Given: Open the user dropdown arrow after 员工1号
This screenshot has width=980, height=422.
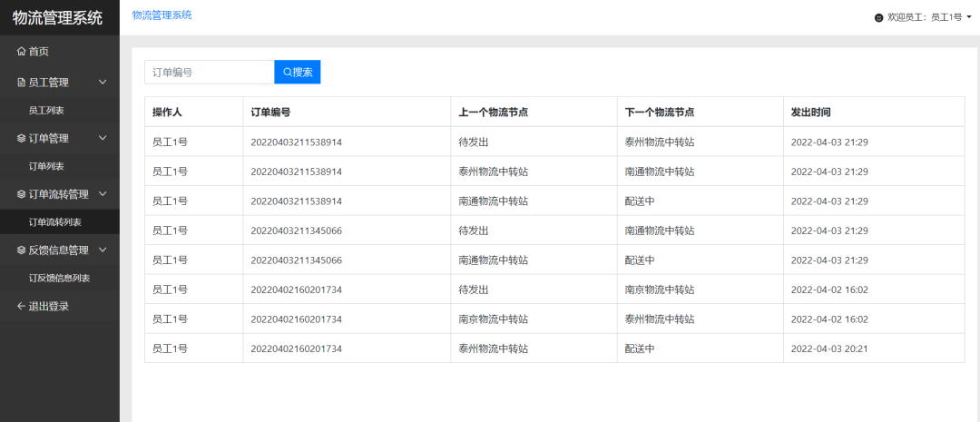Looking at the screenshot, I should pos(969,18).
